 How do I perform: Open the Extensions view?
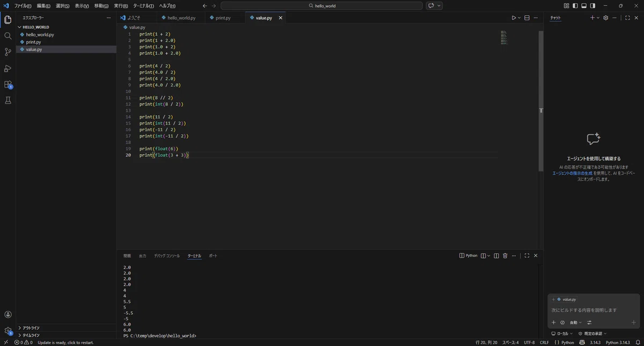pyautogui.click(x=8, y=84)
